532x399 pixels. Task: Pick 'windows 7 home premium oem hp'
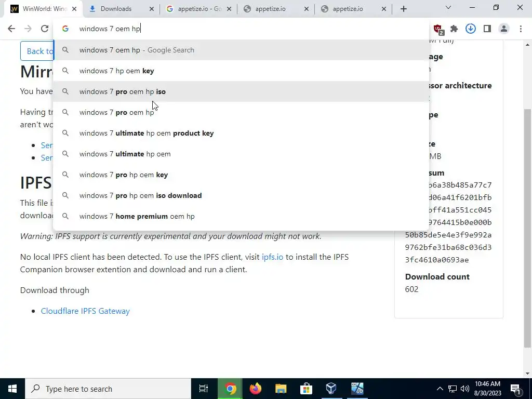[x=241, y=217]
